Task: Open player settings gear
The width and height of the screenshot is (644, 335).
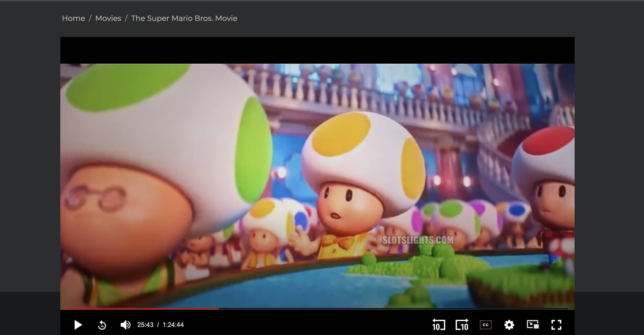Action: pyautogui.click(x=509, y=325)
